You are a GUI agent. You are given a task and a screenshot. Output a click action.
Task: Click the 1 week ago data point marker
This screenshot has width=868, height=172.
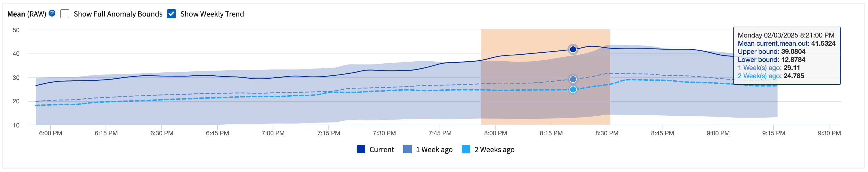click(x=573, y=79)
